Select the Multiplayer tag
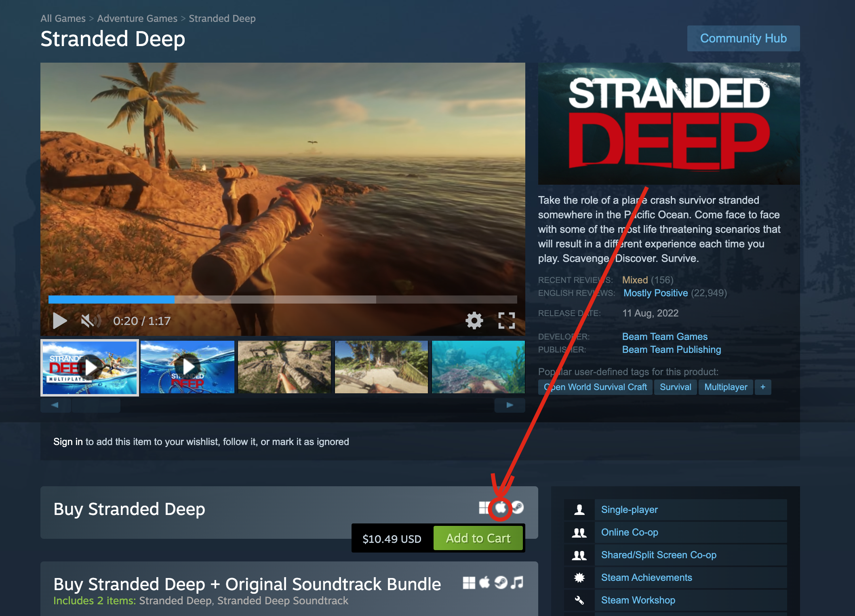The width and height of the screenshot is (855, 616). pyautogui.click(x=726, y=387)
